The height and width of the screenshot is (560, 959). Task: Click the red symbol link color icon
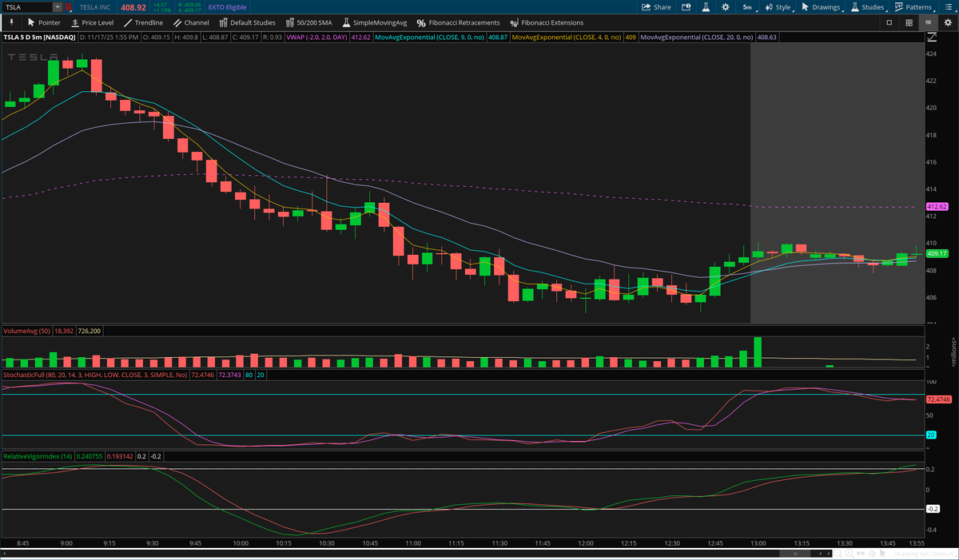pos(68,6)
